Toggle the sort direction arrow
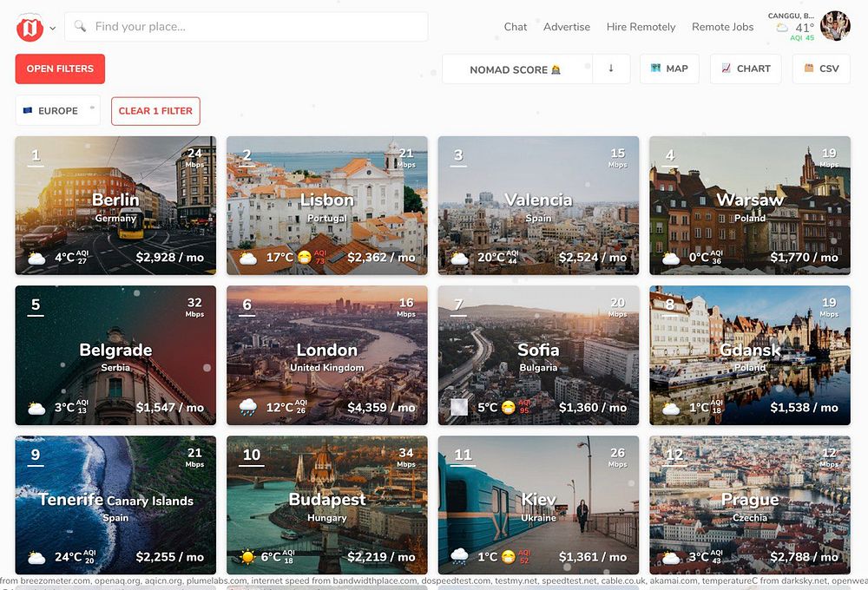868x590 pixels. (x=611, y=69)
